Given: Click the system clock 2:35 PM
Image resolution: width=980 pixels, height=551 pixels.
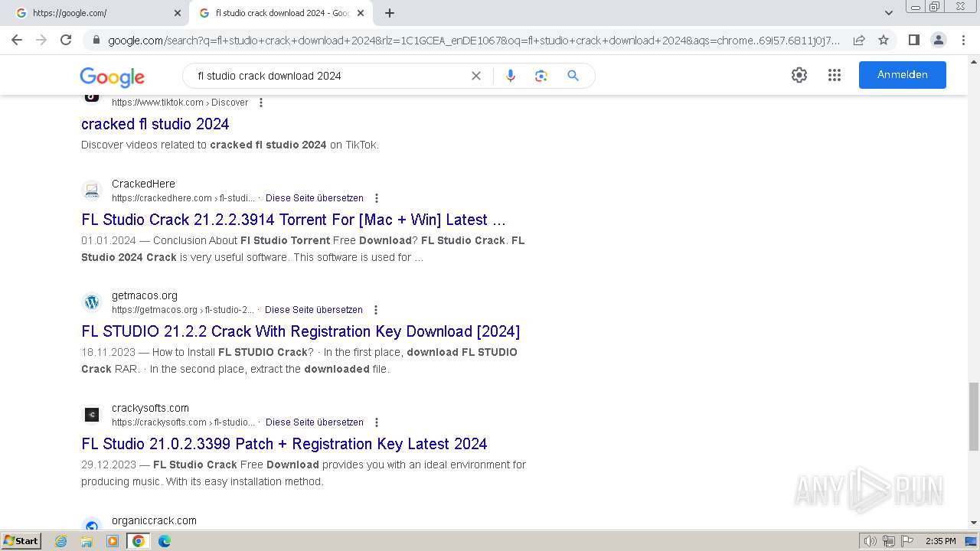Looking at the screenshot, I should click(941, 541).
